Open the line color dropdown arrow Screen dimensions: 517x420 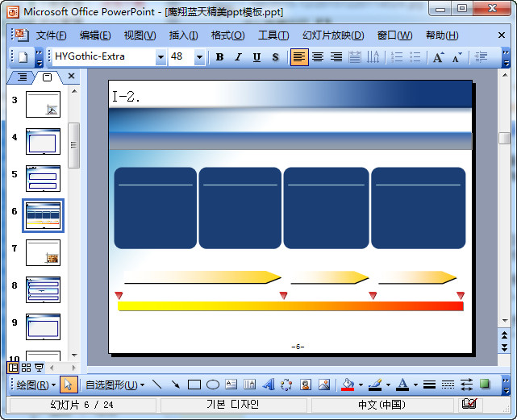pos(388,385)
